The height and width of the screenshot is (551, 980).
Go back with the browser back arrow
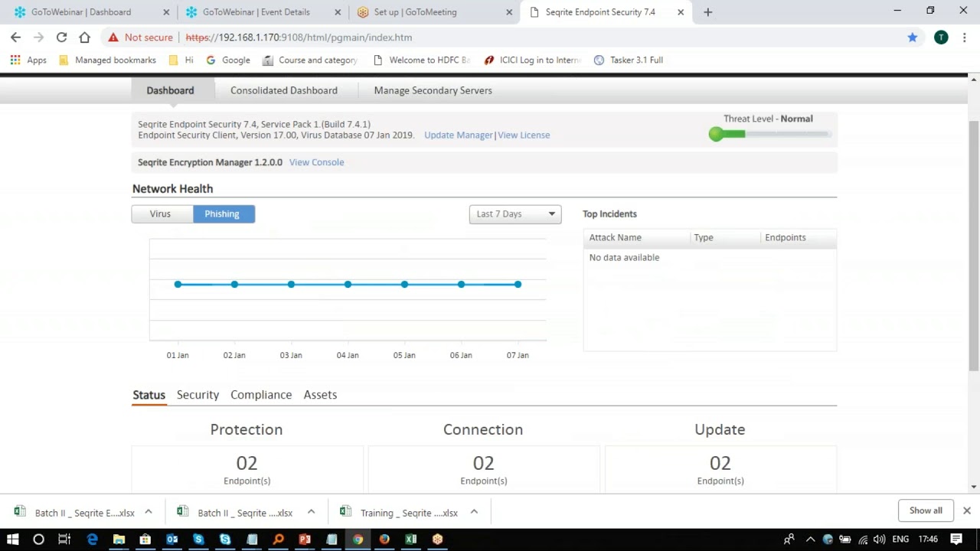(15, 37)
